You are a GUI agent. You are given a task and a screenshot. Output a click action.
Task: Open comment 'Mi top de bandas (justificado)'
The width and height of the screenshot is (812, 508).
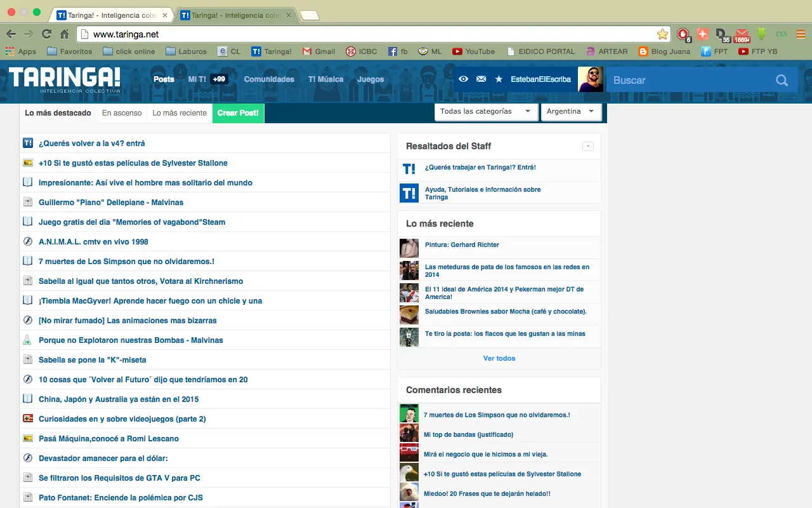[468, 434]
